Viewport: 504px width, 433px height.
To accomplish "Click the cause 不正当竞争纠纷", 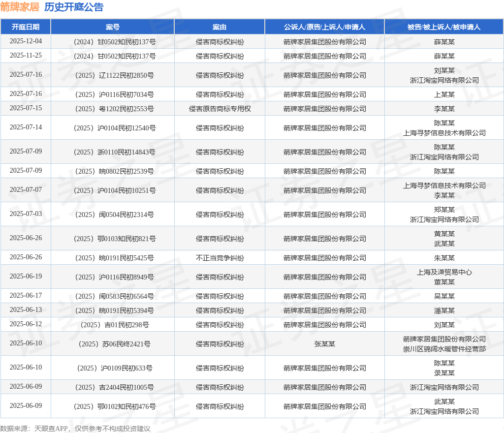I will tap(220, 258).
